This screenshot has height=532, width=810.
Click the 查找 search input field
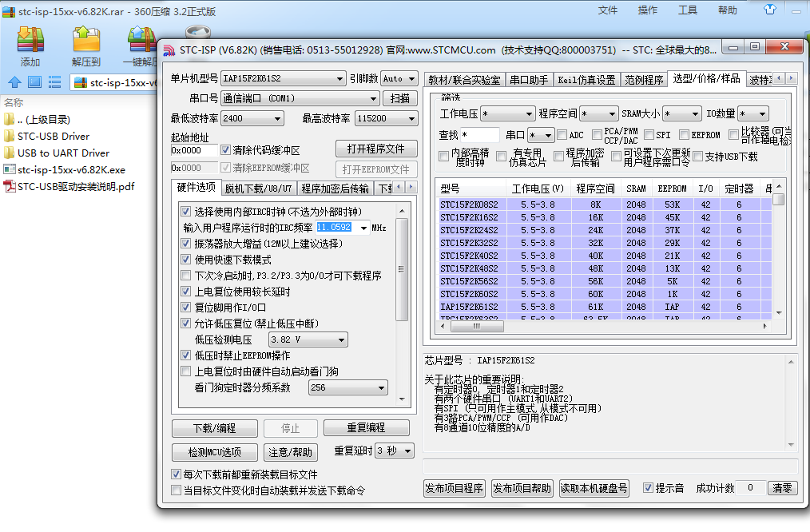(x=480, y=135)
